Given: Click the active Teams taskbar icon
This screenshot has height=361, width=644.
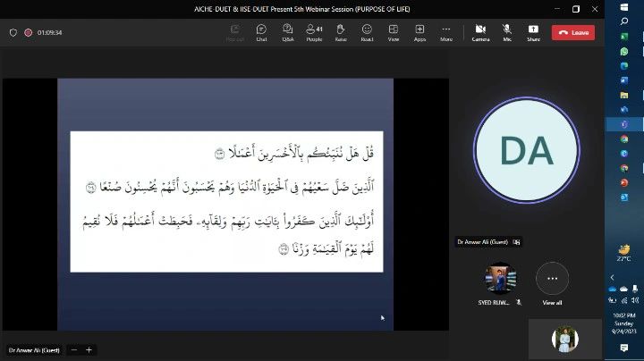Looking at the screenshot, I should (x=624, y=124).
